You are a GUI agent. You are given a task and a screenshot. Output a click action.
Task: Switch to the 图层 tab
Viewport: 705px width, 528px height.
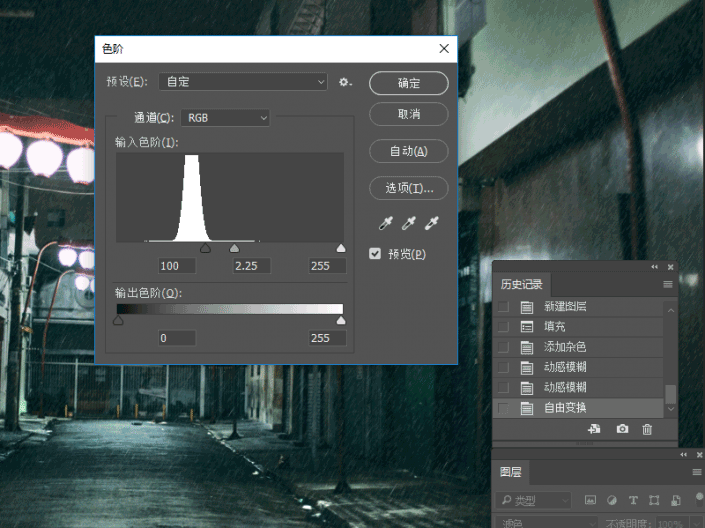(x=511, y=472)
